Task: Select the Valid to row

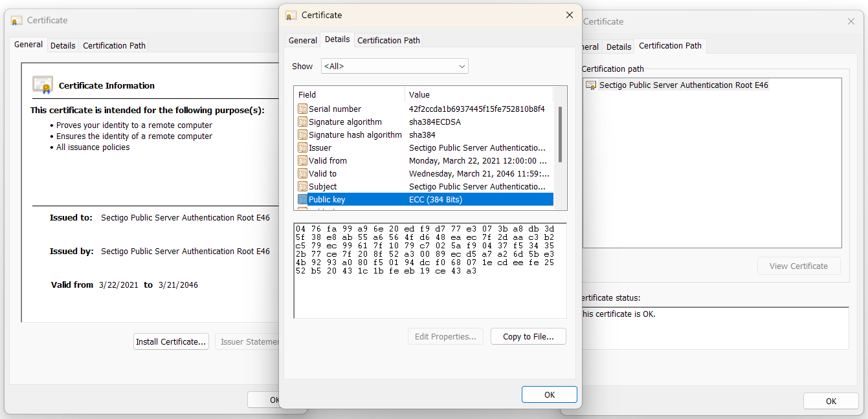Action: [425, 173]
